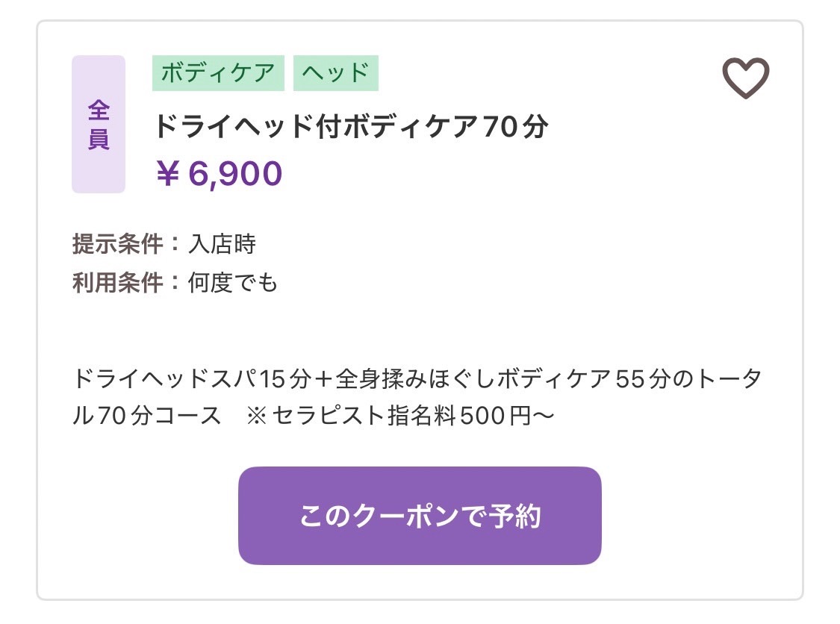Screen dimensions: 840x624
Task: Click the 付ボディケア portion of the title
Action: (397, 127)
